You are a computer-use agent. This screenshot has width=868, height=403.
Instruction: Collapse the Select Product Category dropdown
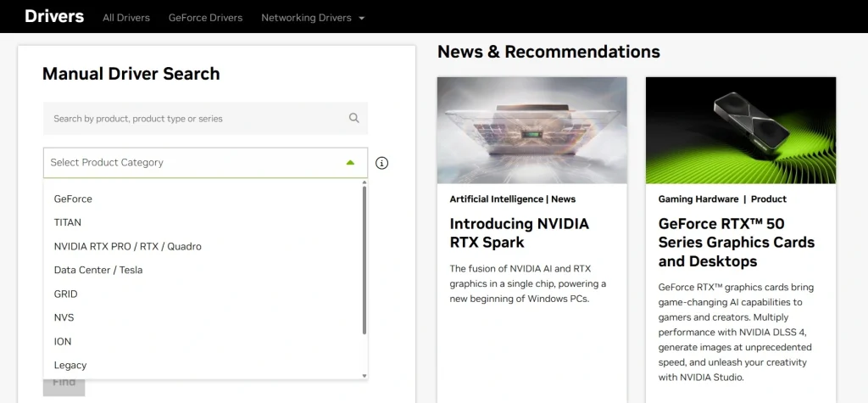pyautogui.click(x=205, y=162)
